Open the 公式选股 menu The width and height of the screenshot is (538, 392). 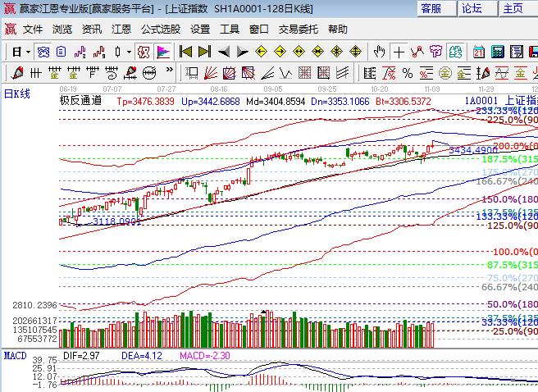pos(160,29)
